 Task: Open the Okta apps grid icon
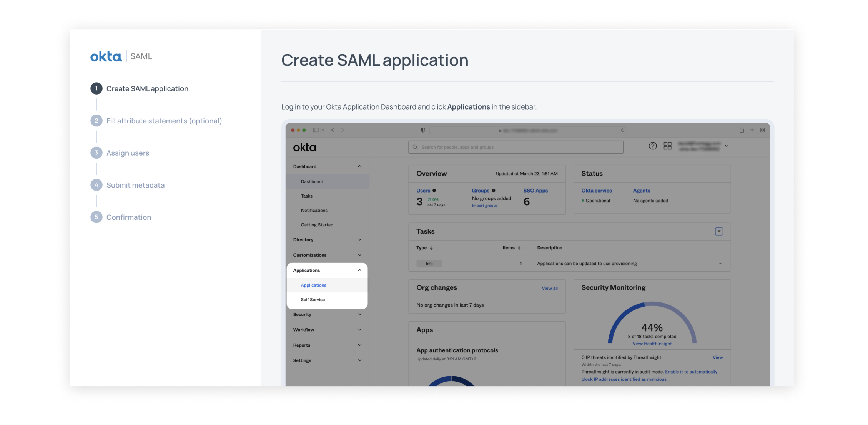(667, 146)
